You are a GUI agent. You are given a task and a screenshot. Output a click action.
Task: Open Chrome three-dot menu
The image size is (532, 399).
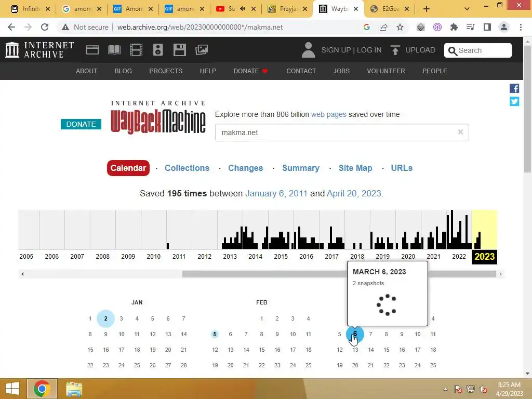pos(521,27)
